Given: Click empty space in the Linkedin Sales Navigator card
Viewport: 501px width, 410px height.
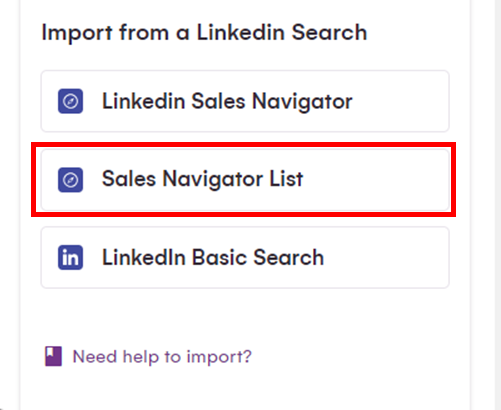Looking at the screenshot, I should coord(400,101).
